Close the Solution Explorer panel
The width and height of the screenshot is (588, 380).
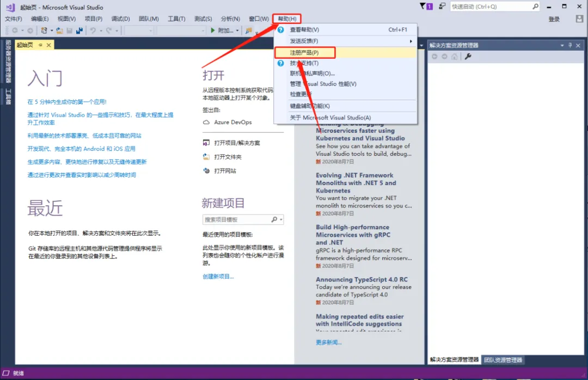point(578,45)
